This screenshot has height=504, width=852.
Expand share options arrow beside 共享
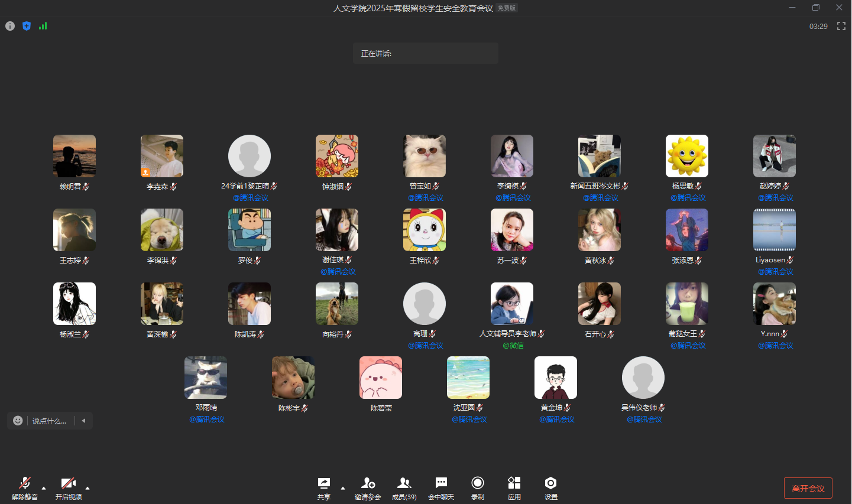[343, 488]
